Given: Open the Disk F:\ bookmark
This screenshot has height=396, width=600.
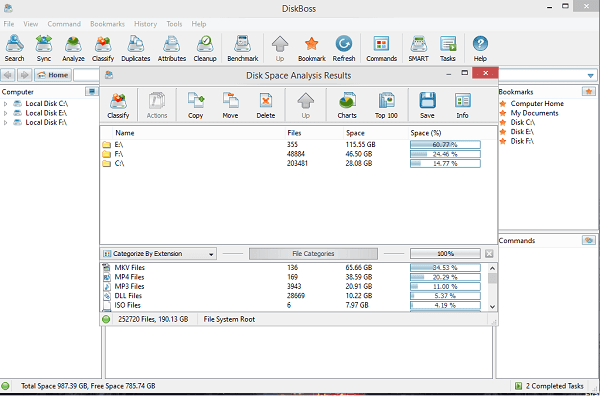Looking at the screenshot, I should [522, 141].
